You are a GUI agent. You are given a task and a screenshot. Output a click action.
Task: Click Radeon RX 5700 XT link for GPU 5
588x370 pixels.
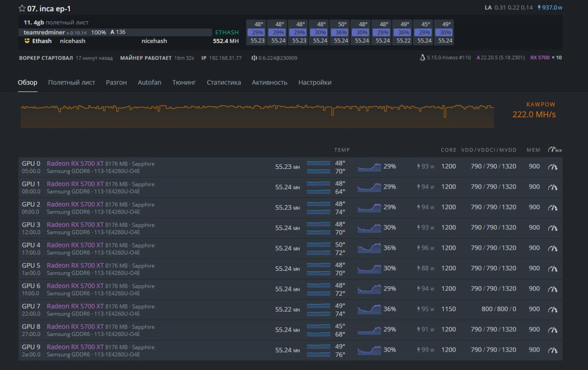tap(75, 265)
